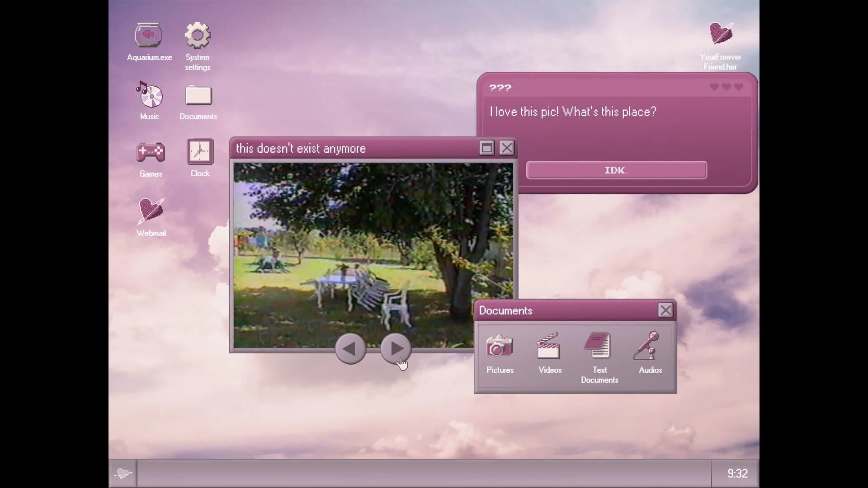View the previous photo with the back arrow
Image resolution: width=868 pixels, height=488 pixels.
point(350,349)
